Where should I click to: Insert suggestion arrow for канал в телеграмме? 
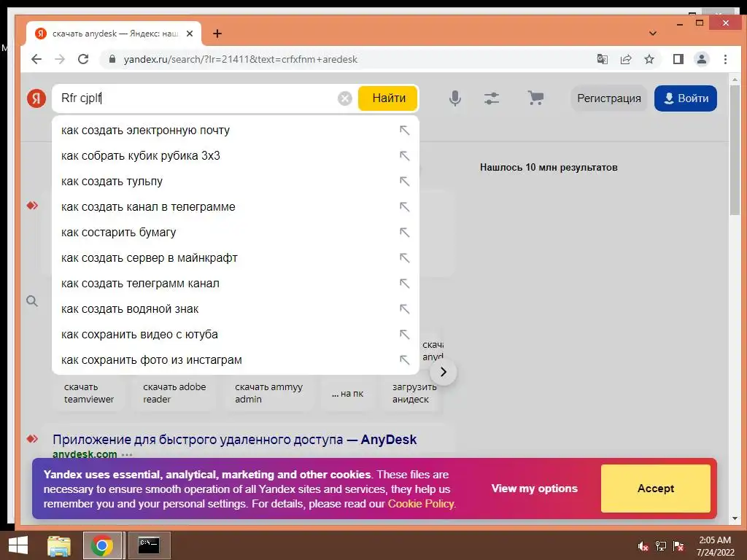(x=404, y=206)
